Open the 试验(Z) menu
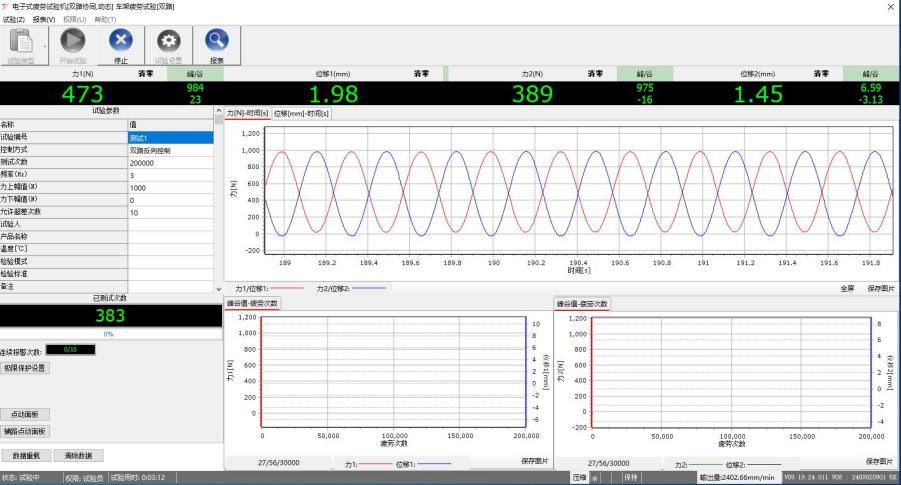The height and width of the screenshot is (485, 901). (12, 19)
